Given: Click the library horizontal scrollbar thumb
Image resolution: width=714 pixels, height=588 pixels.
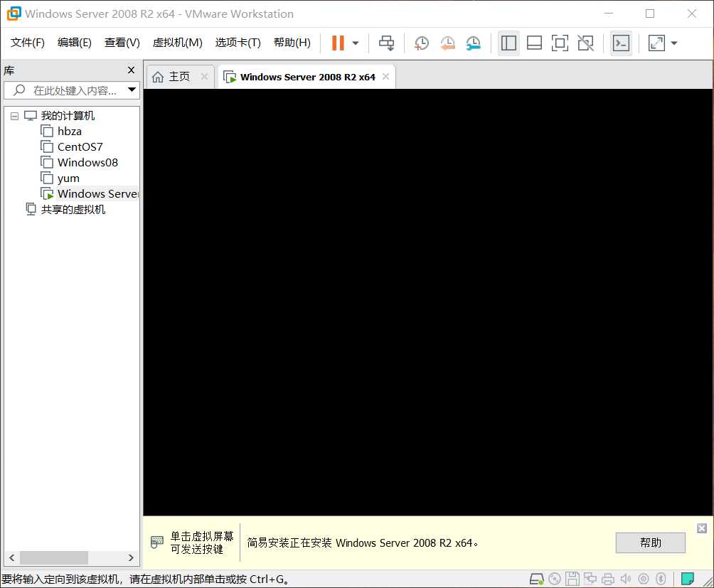Looking at the screenshot, I should [54, 557].
